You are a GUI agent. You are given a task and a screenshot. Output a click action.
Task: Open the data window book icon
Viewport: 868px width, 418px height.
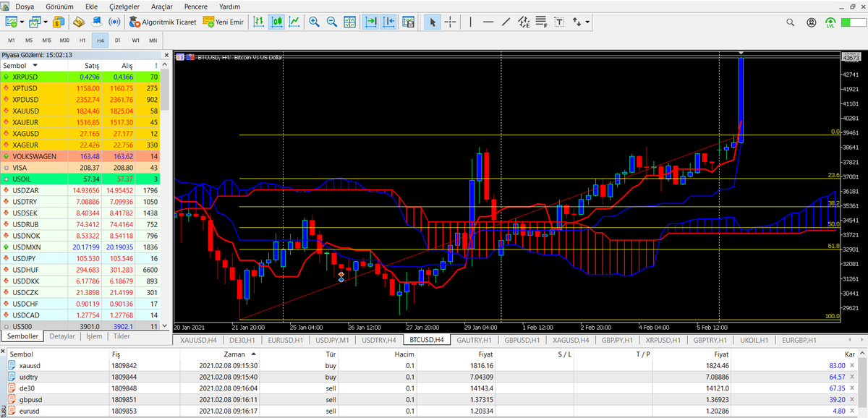coord(80,22)
